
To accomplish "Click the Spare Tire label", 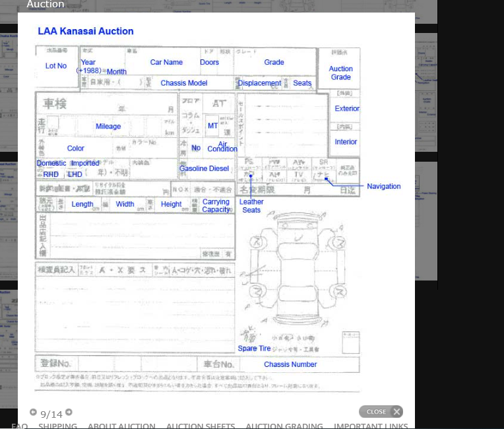I will coord(254,348).
